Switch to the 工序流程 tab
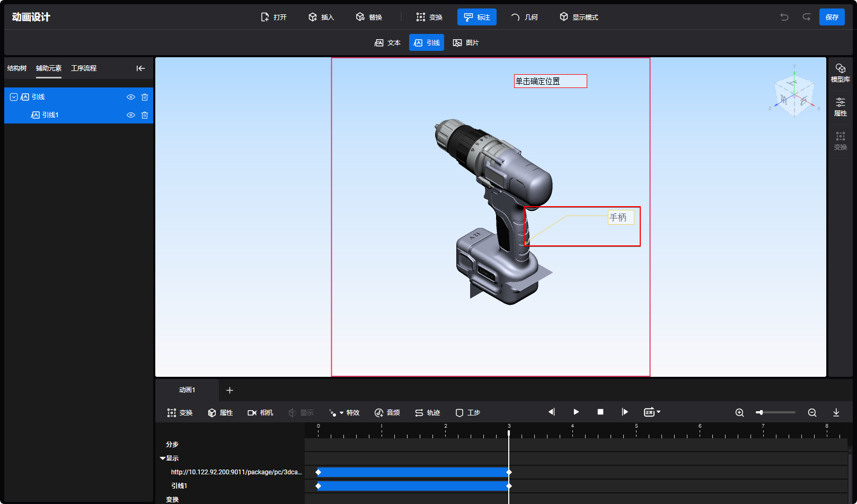 point(84,68)
